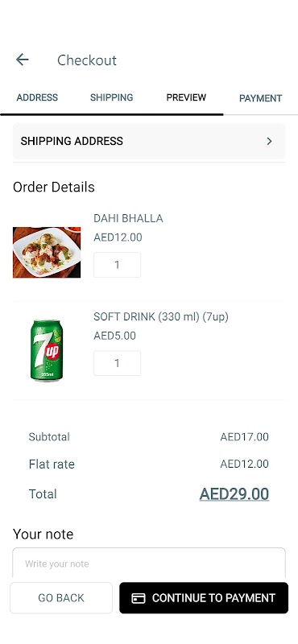Click the credit card icon on payment button
298x644 pixels.
click(x=139, y=598)
